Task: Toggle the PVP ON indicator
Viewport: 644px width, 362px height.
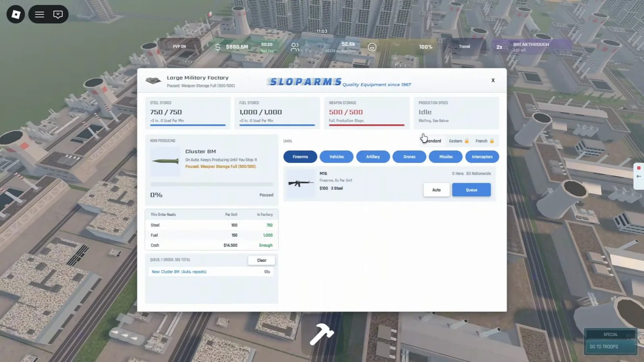Action: pyautogui.click(x=180, y=47)
